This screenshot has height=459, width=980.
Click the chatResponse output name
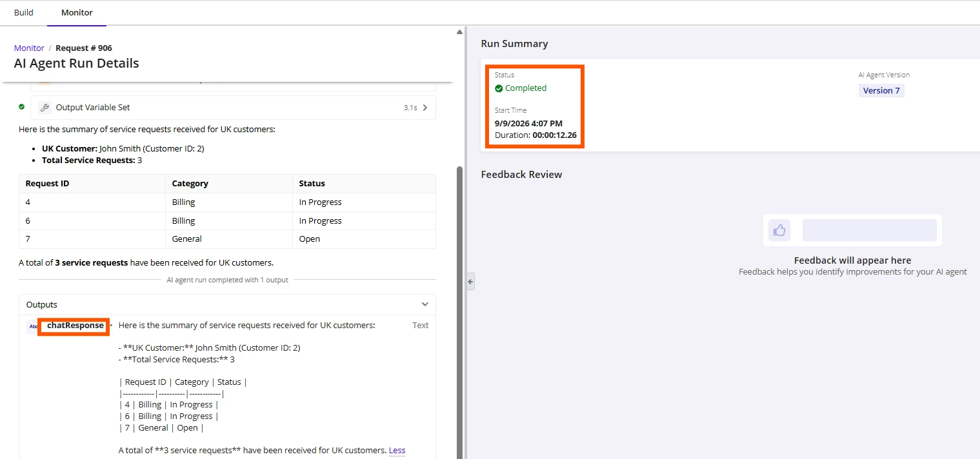[x=75, y=326]
